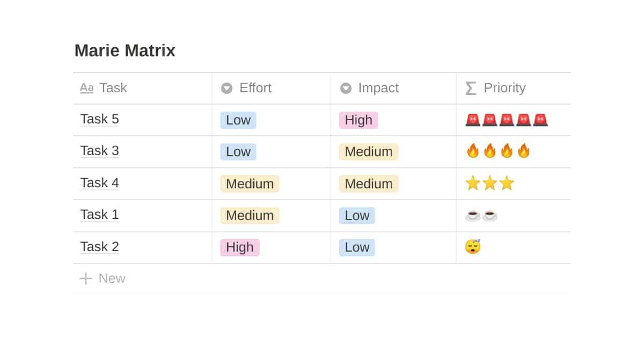The image size is (644, 338).
Task: Click the fire emojis in Task 3 priority cell
Action: coord(499,151)
